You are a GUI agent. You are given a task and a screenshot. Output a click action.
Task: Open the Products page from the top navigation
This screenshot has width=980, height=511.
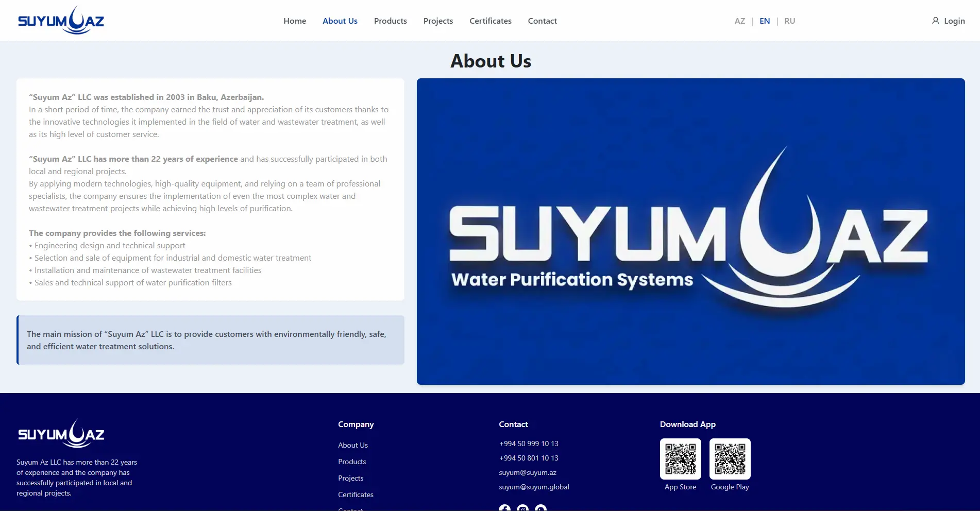pyautogui.click(x=390, y=21)
